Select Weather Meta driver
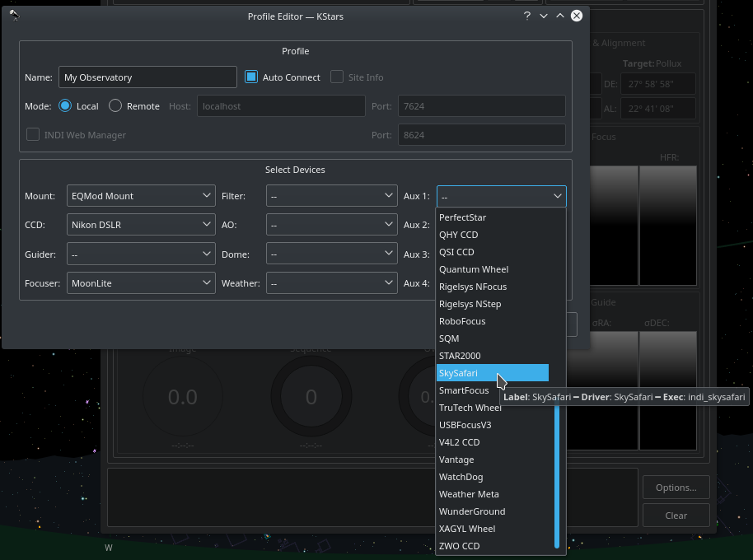This screenshot has height=560, width=753. [x=492, y=494]
